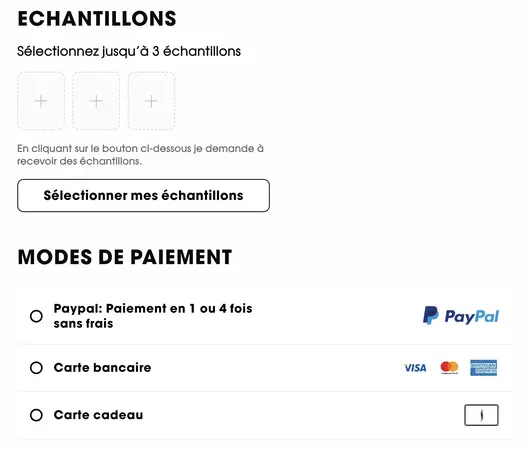The image size is (530, 451).
Task: Select the Carte bancaire radio button
Action: (x=36, y=368)
